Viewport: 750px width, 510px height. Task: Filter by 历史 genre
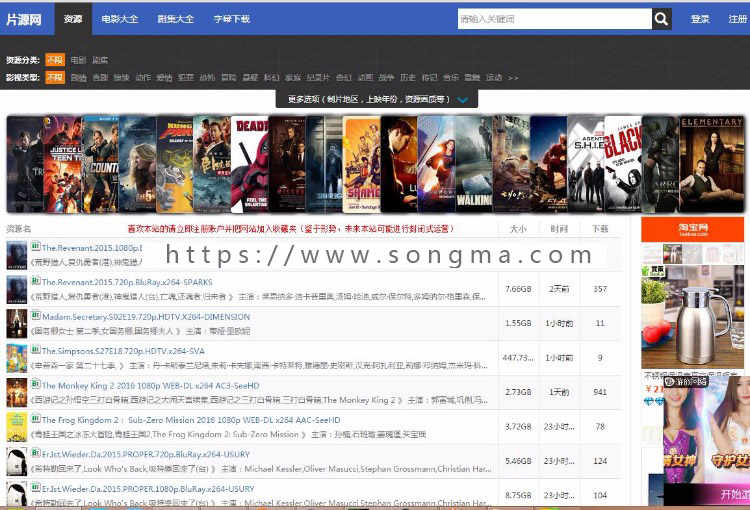point(408,78)
